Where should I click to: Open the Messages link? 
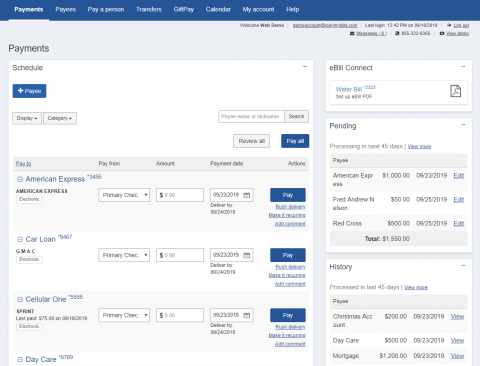371,33
